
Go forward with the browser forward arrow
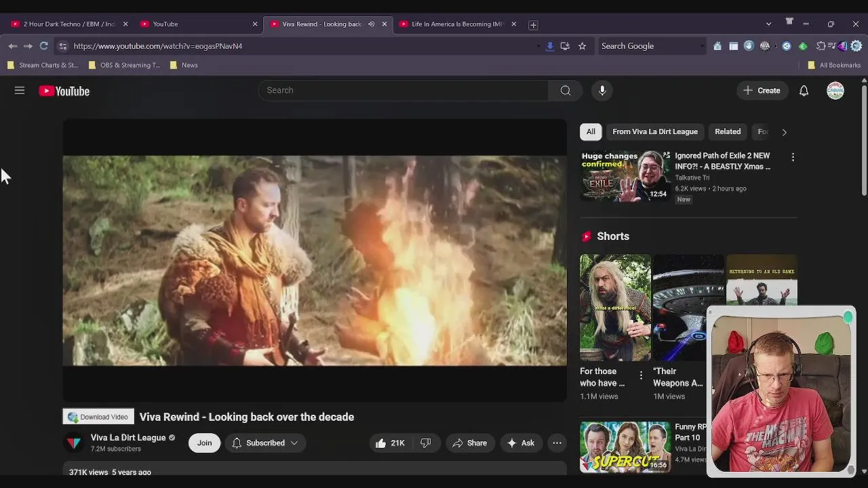pyautogui.click(x=28, y=46)
